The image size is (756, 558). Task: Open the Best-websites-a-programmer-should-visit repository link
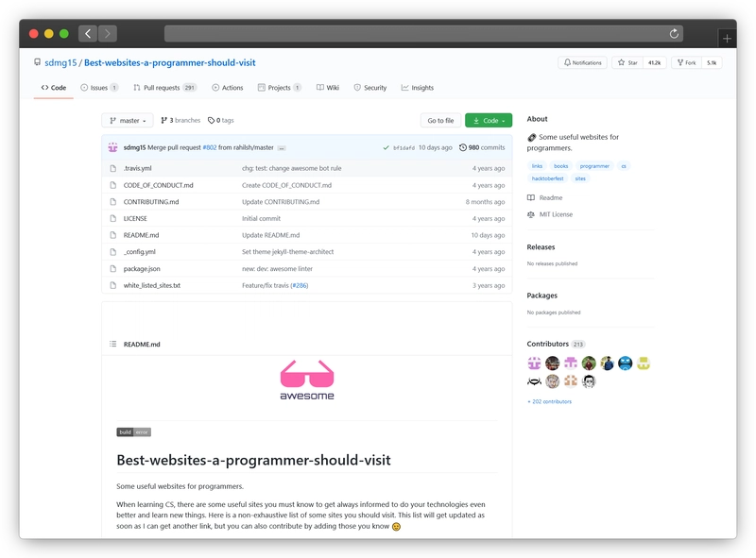170,62
